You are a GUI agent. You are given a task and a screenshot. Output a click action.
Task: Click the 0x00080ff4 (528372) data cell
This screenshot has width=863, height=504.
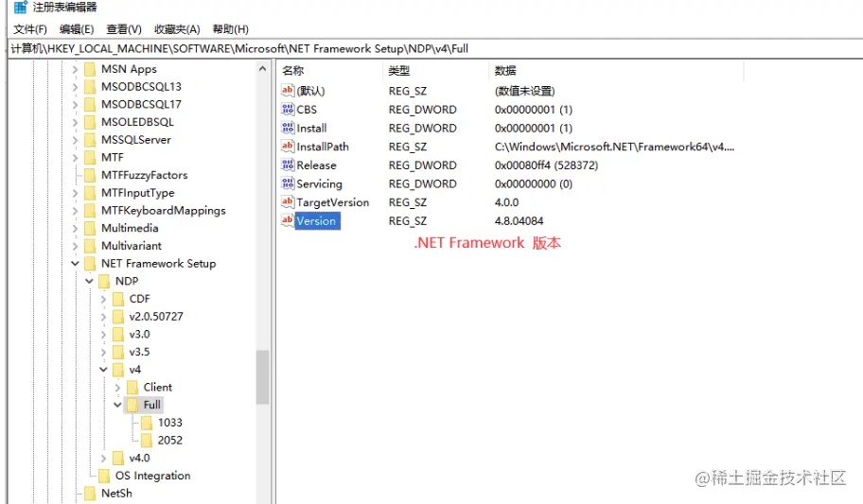pos(547,165)
